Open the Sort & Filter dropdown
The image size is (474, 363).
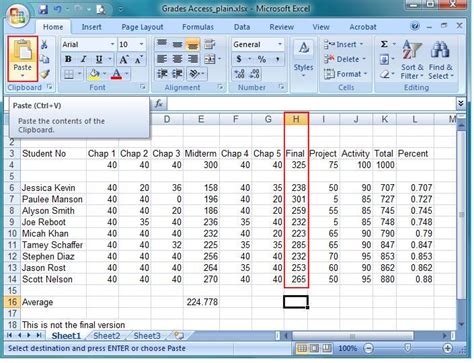pyautogui.click(x=412, y=60)
